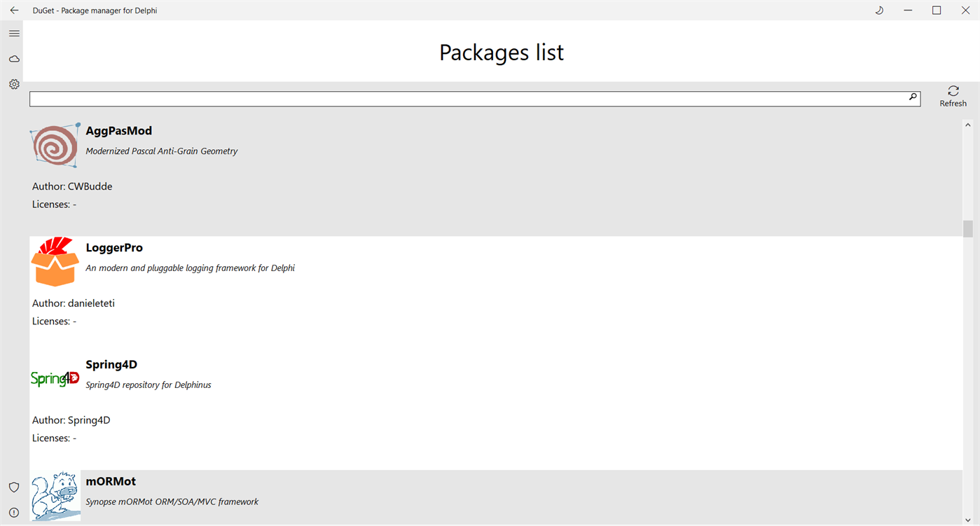Open the mORMot package entry

tap(111, 482)
